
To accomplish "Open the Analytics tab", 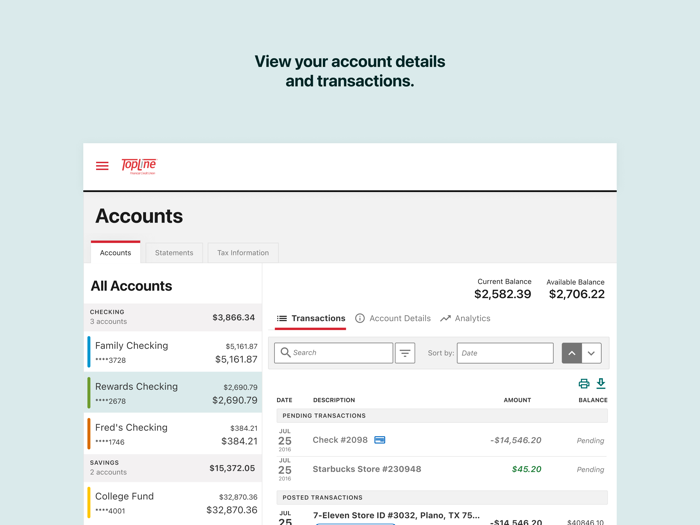I will [x=465, y=318].
